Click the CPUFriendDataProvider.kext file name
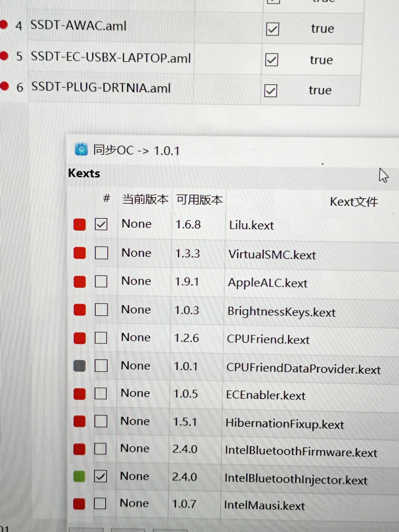 [304, 368]
